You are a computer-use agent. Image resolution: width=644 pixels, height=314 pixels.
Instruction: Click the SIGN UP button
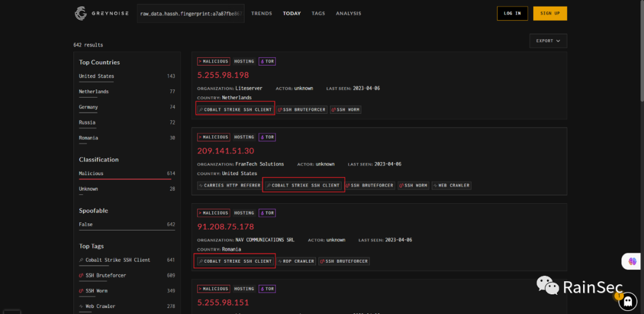[550, 14]
